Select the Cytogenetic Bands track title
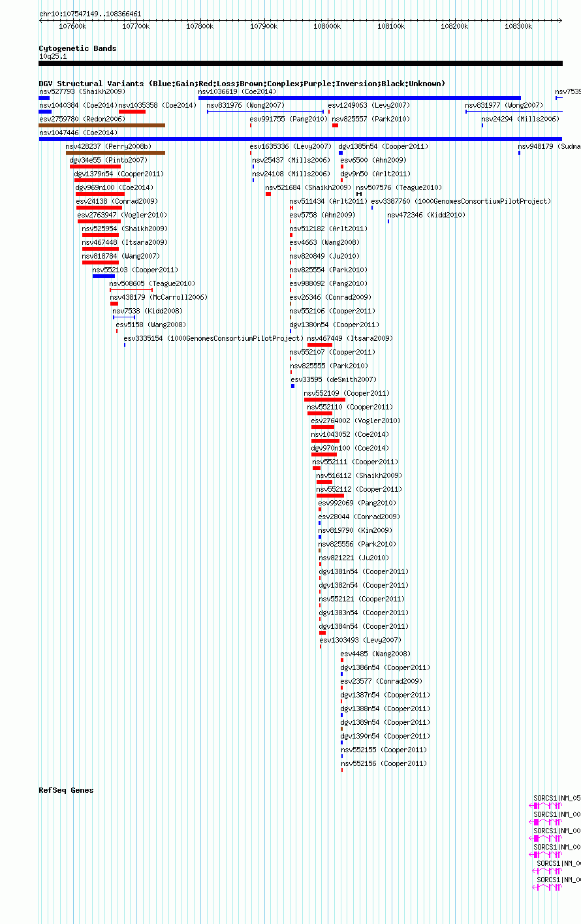Screen dimensions: 581x924 pos(78,48)
